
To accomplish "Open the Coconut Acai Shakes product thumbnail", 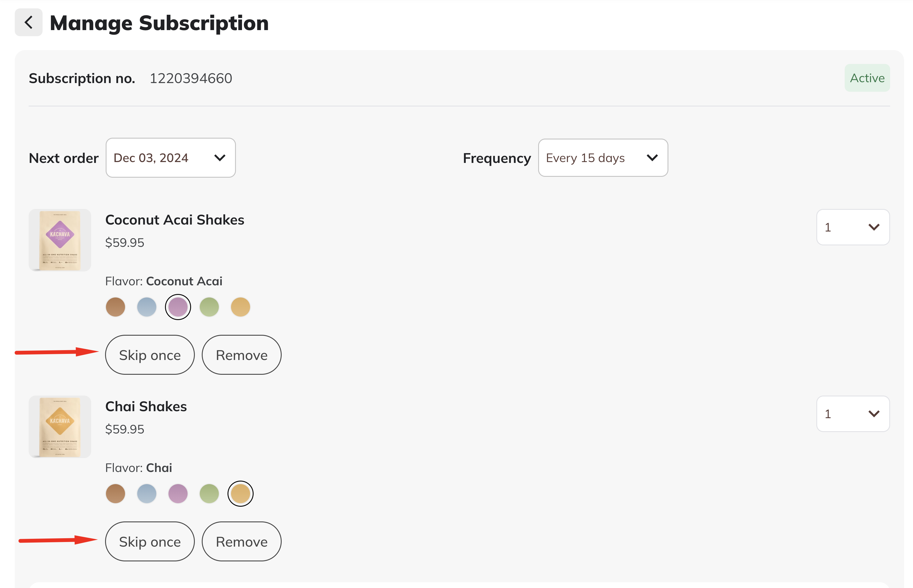I will tap(60, 240).
